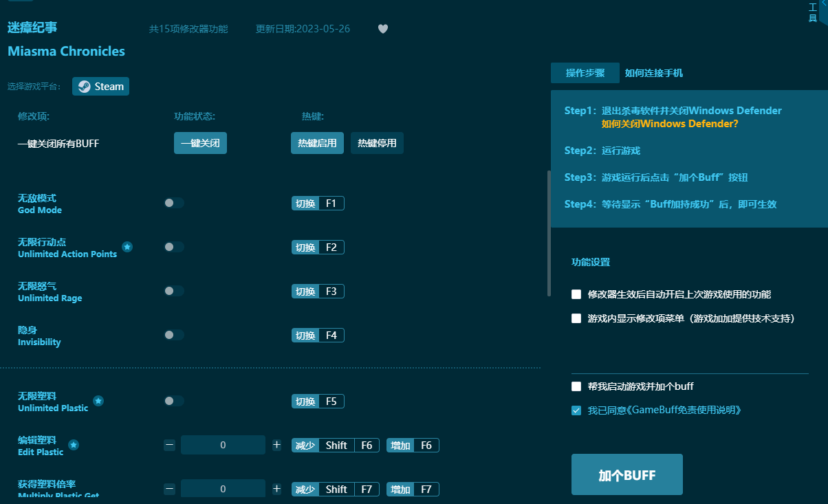
Task: Check auto-enable last used functions option
Action: 576,294
